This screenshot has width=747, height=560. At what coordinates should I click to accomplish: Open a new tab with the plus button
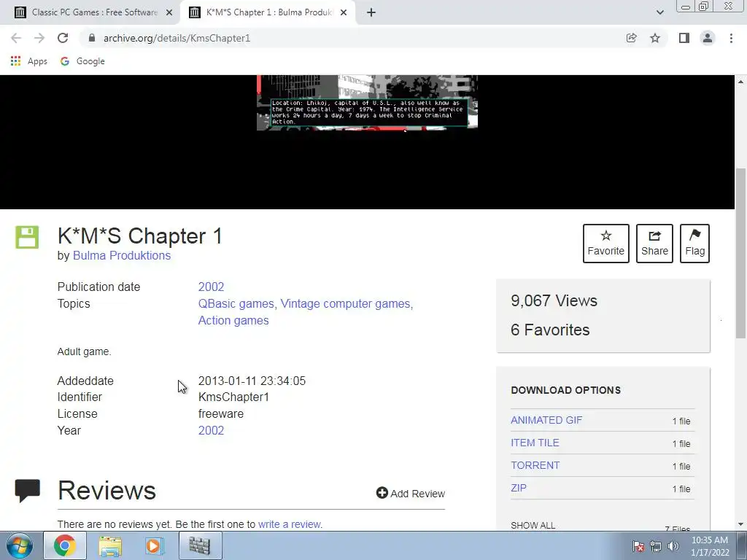tap(371, 12)
